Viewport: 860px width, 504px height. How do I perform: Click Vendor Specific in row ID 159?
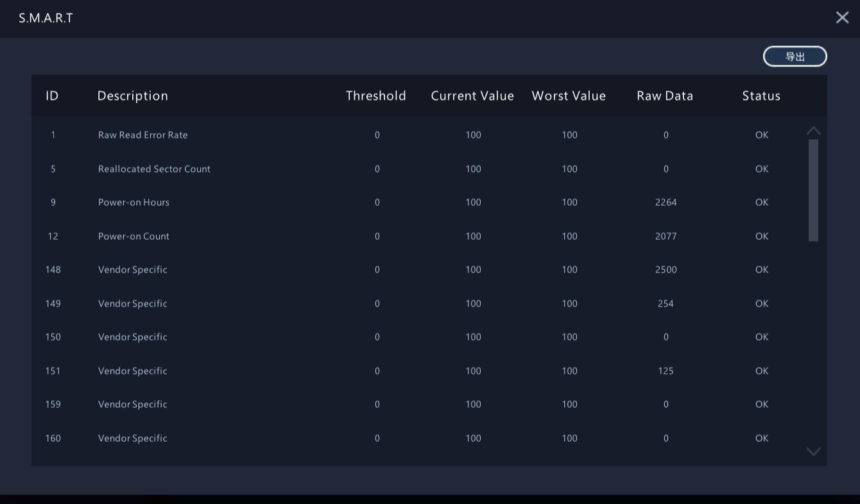[x=133, y=404]
